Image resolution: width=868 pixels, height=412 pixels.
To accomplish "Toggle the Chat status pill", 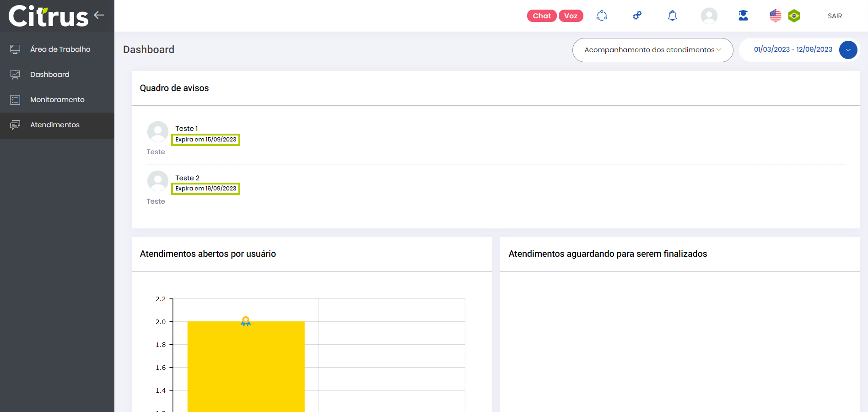I will point(542,16).
